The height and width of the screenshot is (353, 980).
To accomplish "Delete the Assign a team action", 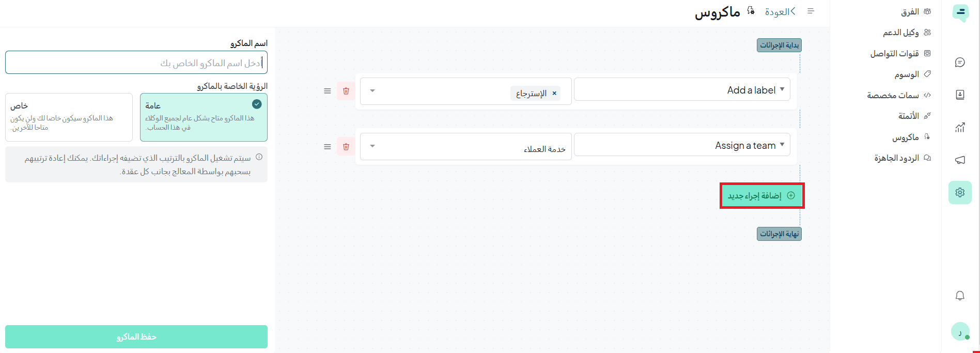I will pos(346,147).
